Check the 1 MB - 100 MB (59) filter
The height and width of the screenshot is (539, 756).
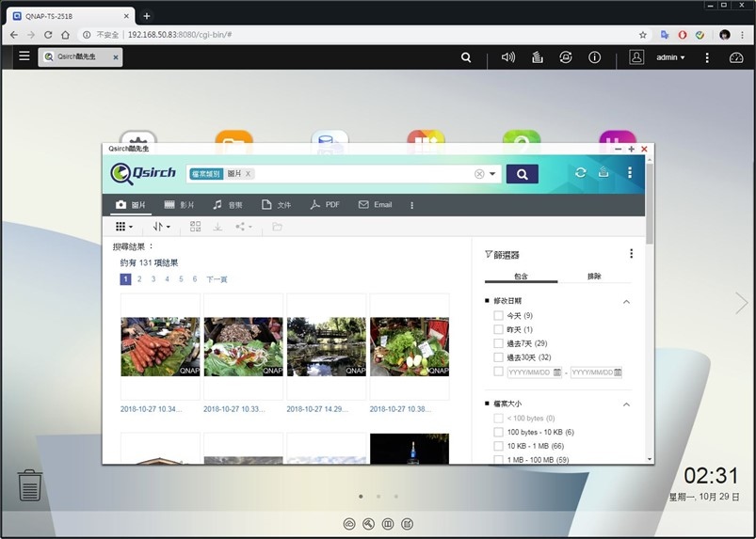coord(498,460)
